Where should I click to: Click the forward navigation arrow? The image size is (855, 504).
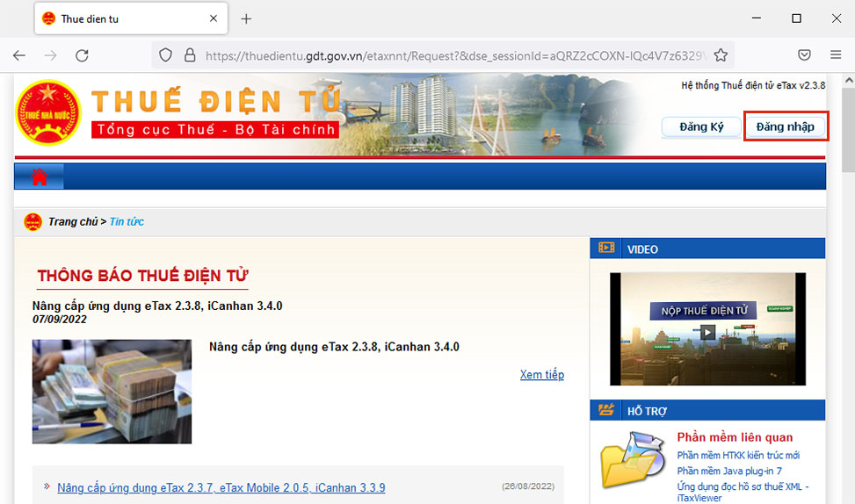(50, 55)
